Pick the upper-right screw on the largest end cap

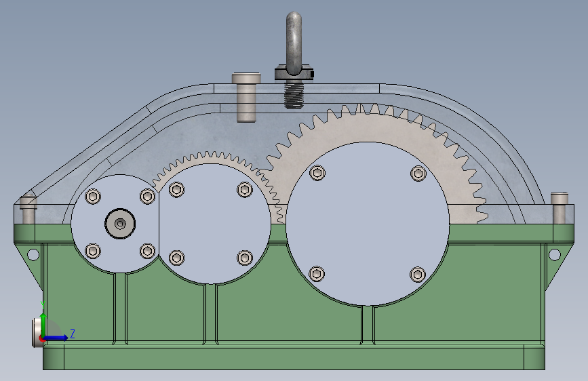[418, 174]
